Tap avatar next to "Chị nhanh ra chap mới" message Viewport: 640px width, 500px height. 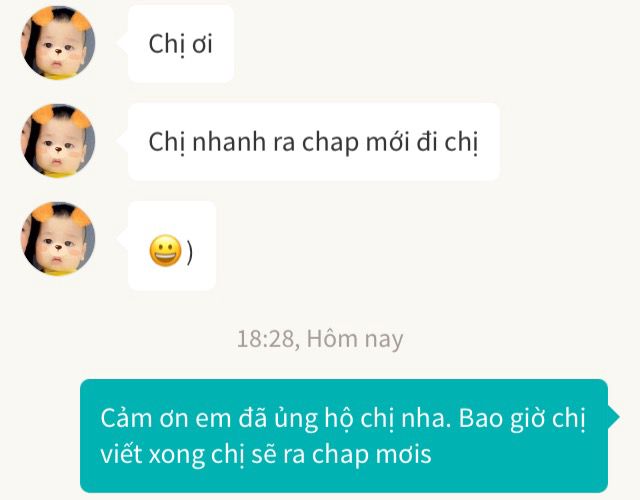pyautogui.click(x=58, y=141)
